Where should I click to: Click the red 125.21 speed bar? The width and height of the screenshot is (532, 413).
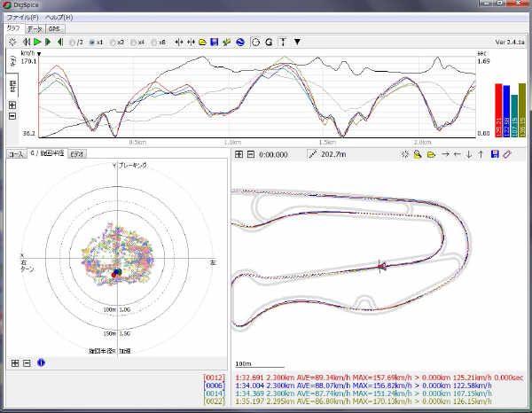pos(498,111)
